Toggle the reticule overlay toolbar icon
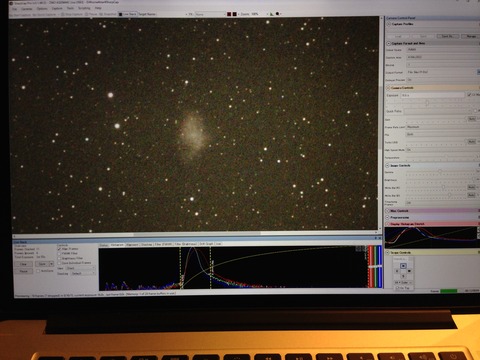The width and height of the screenshot is (480, 360). pos(278,14)
